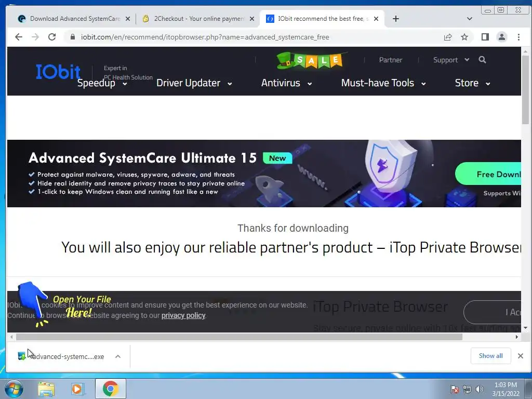Expand the Store menu
The width and height of the screenshot is (532, 399).
473,83
